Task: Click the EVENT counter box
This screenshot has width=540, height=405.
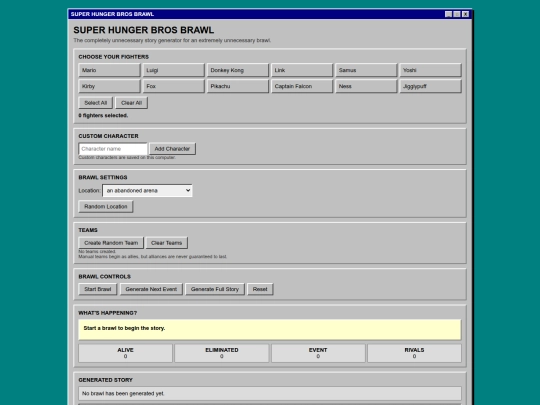Action: (318, 353)
